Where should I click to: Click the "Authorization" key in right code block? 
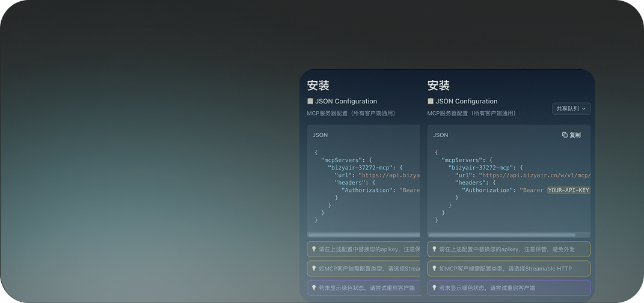pyautogui.click(x=486, y=190)
